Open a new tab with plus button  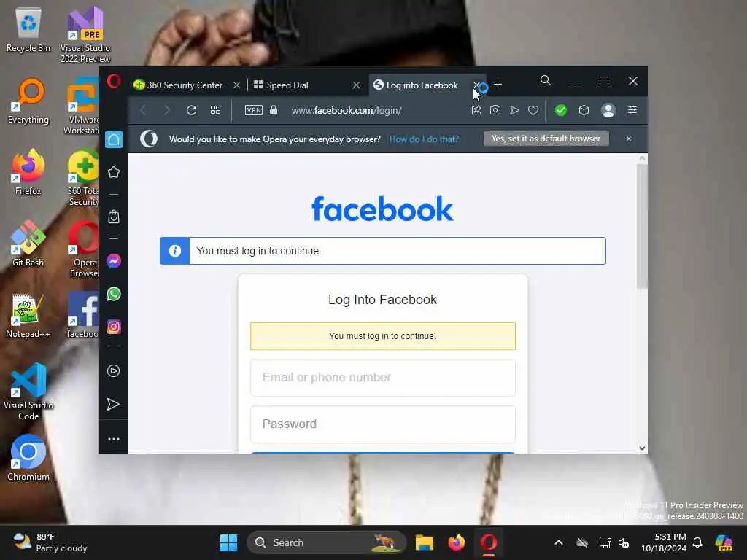498,85
